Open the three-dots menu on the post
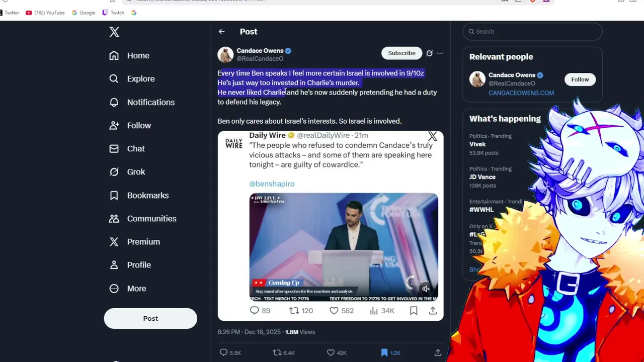Screen dimensions: 644x362 pos(440,53)
